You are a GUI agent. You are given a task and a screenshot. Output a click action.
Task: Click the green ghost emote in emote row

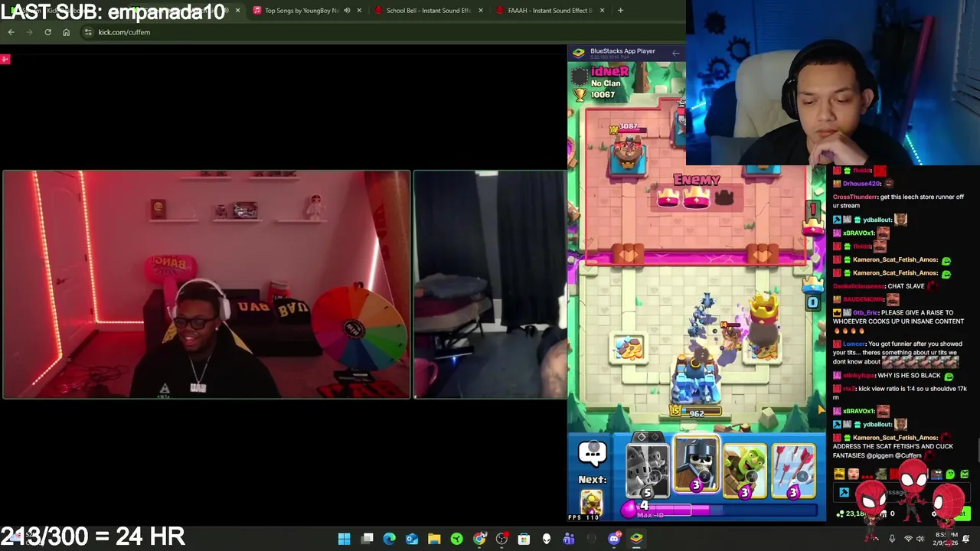coord(950,474)
